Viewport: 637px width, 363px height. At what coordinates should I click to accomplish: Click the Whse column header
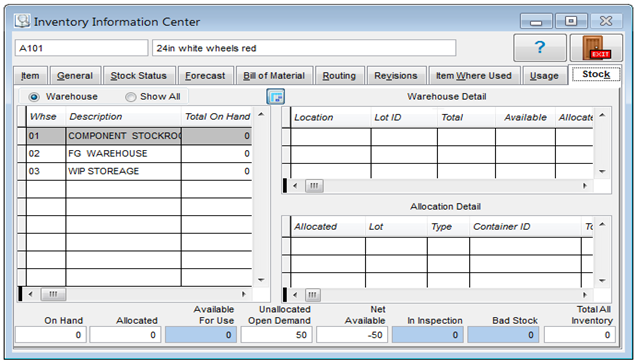[46, 117]
